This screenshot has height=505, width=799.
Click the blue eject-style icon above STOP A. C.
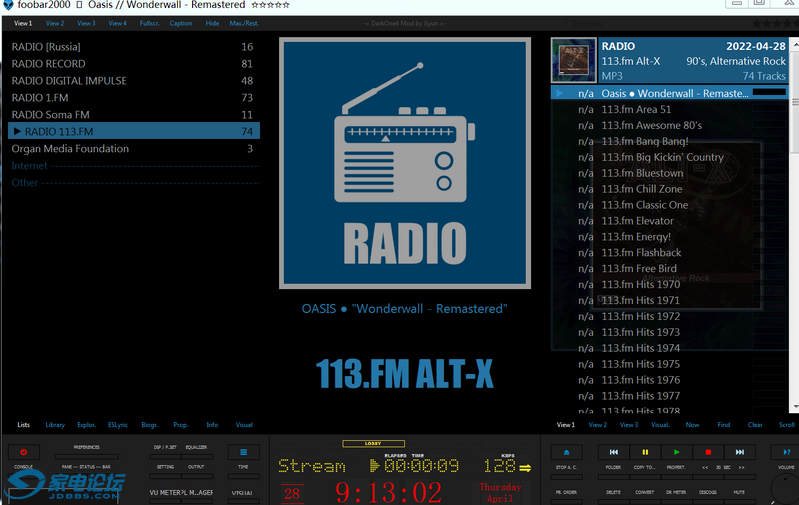pos(566,452)
